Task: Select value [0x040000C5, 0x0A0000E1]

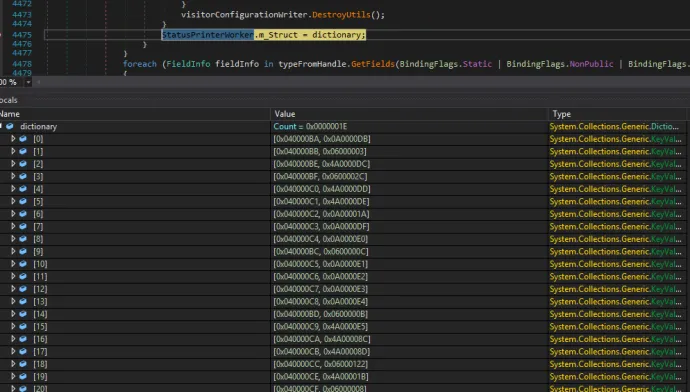Action: point(321,264)
